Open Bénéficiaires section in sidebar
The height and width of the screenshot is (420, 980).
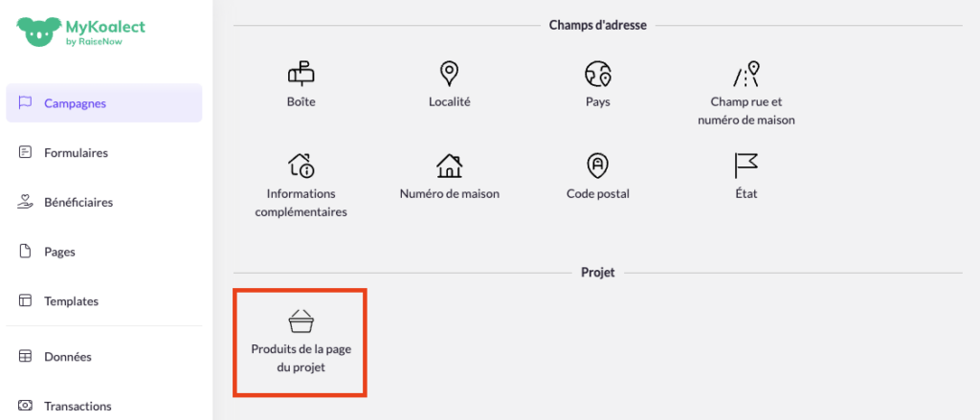click(78, 202)
